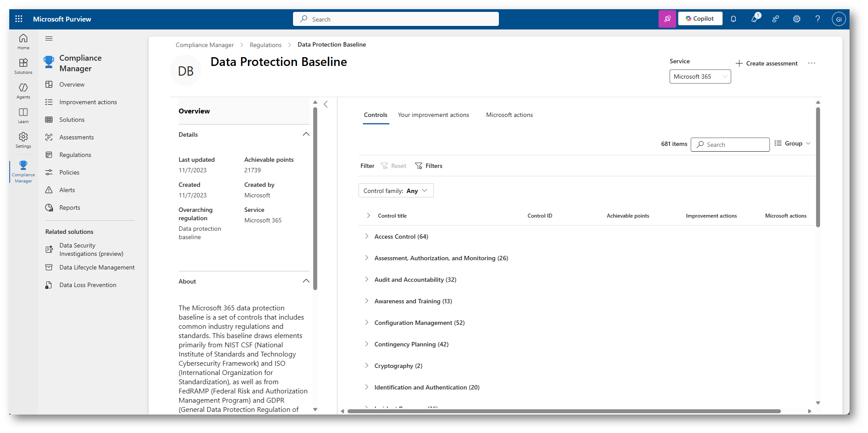
Task: Open the notifications bell icon
Action: point(733,19)
